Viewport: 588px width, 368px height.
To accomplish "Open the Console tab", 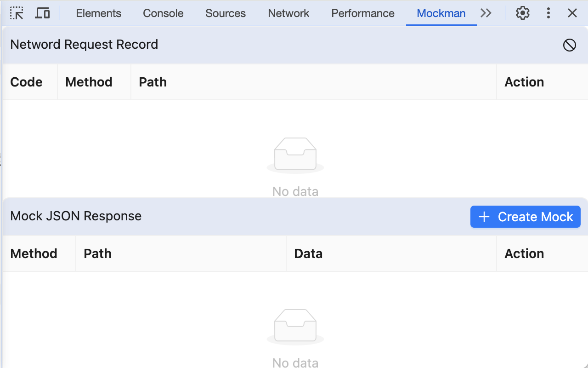I will pos(163,13).
